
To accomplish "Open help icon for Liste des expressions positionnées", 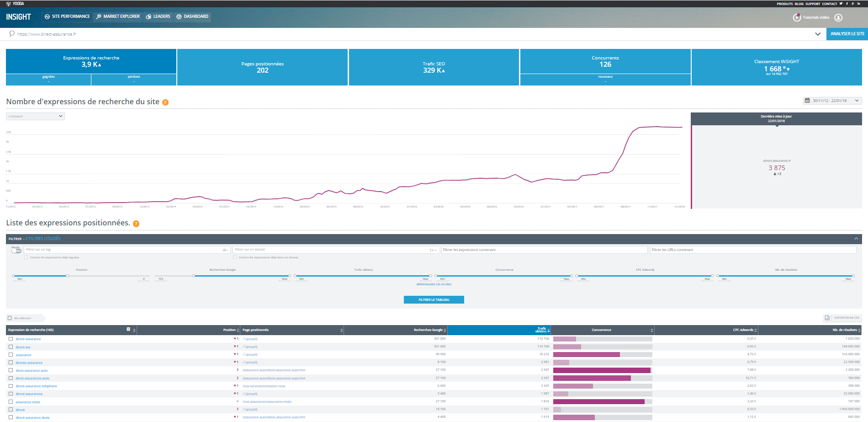I will [x=136, y=224].
